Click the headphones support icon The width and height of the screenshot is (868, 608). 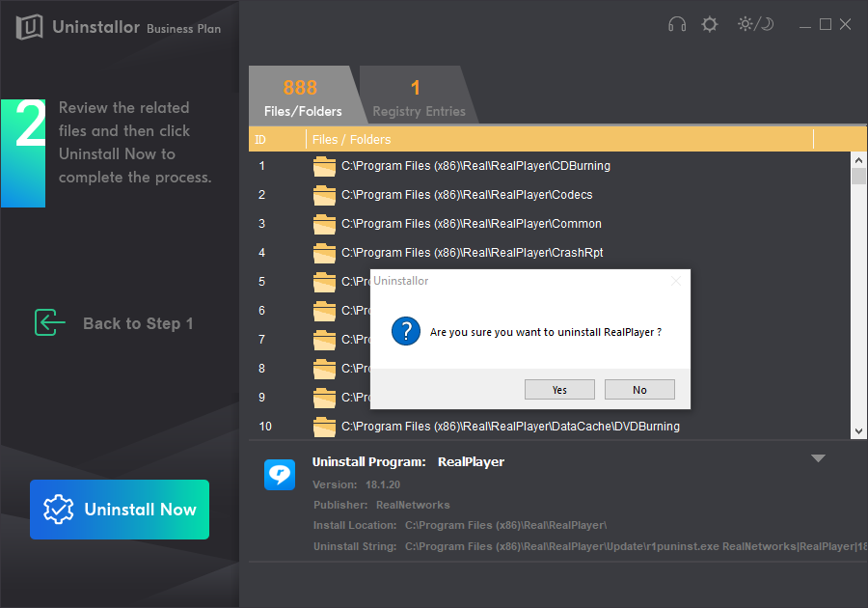point(677,24)
